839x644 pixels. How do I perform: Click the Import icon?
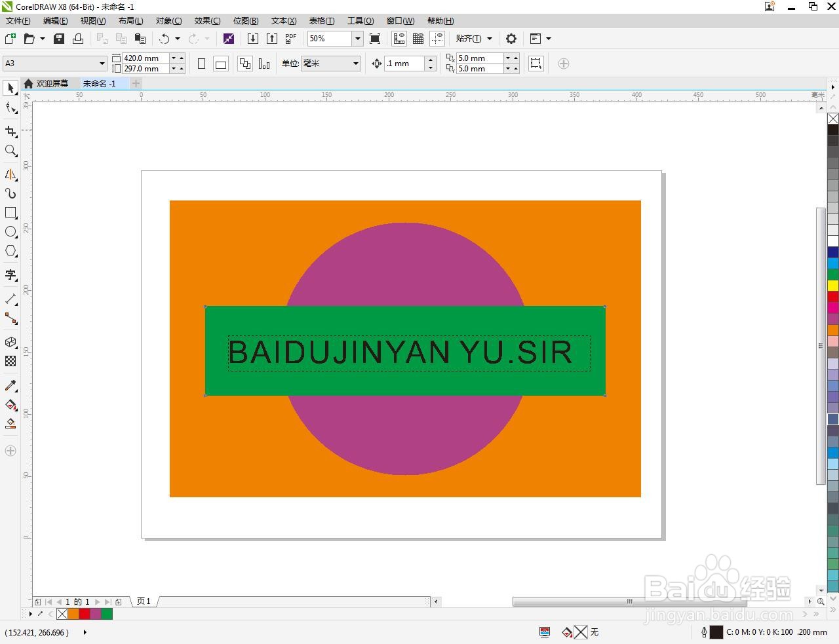[x=253, y=39]
